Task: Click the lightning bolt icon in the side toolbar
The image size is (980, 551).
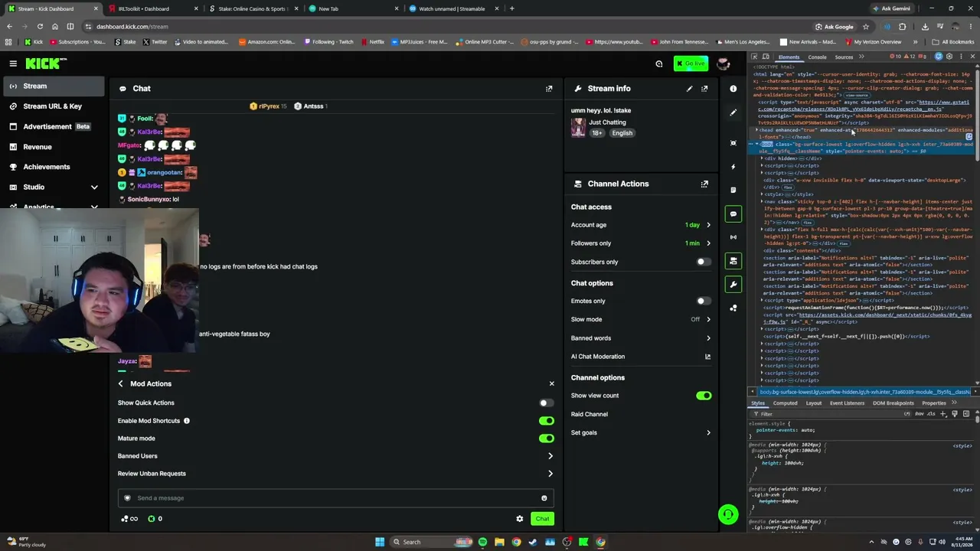Action: (733, 166)
